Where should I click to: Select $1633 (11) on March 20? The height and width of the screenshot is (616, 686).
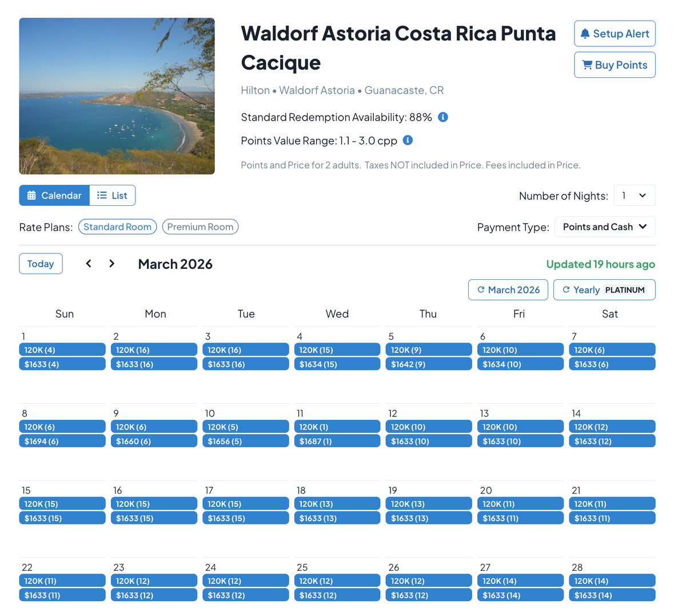coord(520,518)
